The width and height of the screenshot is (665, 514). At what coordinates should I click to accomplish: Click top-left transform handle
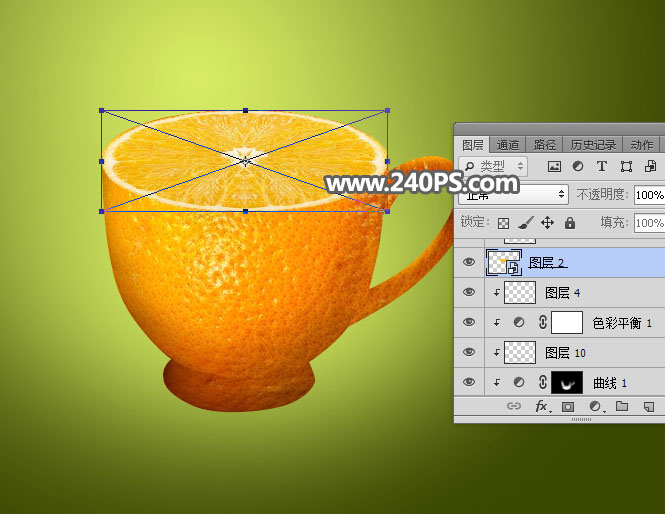[101, 111]
